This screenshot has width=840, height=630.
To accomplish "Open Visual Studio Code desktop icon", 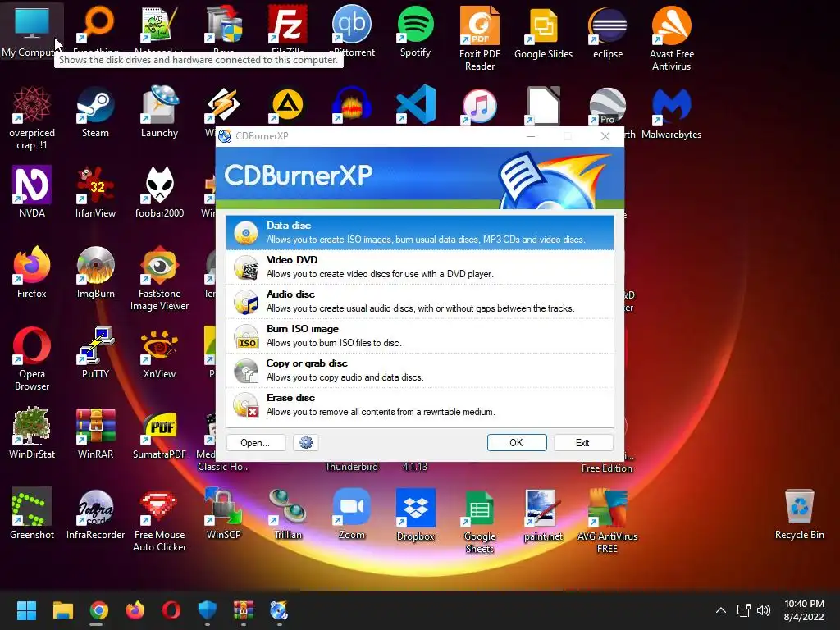I will click(x=415, y=104).
